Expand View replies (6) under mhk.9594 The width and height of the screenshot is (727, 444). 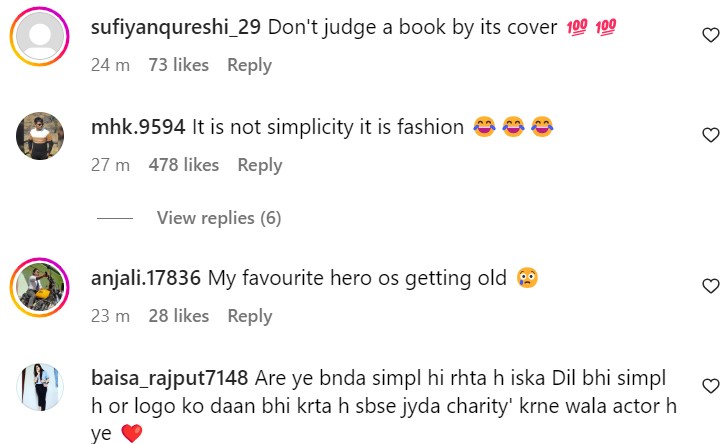click(x=219, y=218)
